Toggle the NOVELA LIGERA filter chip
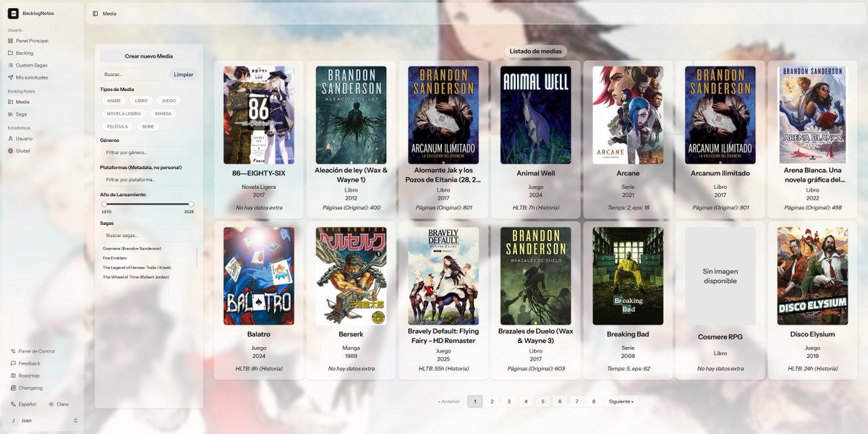Image resolution: width=868 pixels, height=434 pixels. click(124, 114)
